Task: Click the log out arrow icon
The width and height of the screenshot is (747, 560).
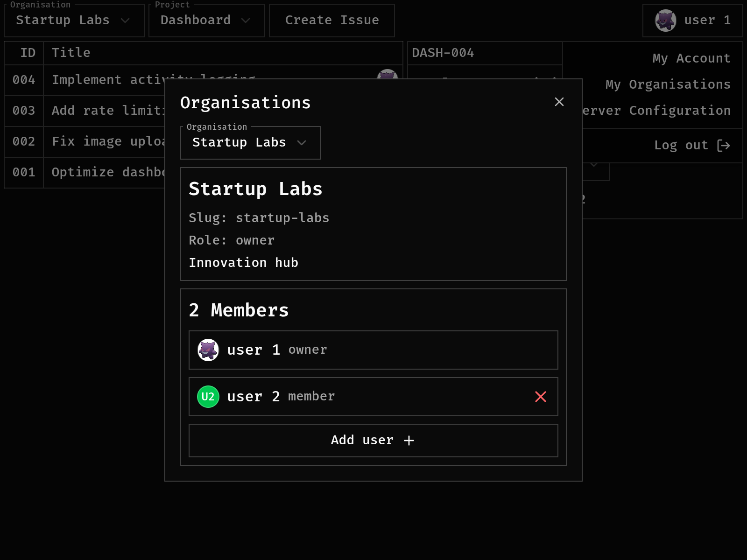Action: pos(723,146)
